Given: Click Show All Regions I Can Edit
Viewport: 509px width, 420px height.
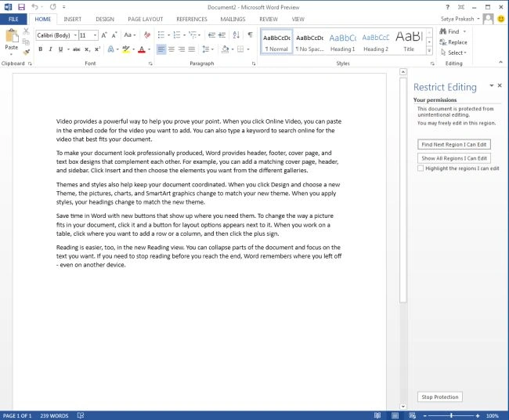Looking at the screenshot, I should pyautogui.click(x=454, y=158).
